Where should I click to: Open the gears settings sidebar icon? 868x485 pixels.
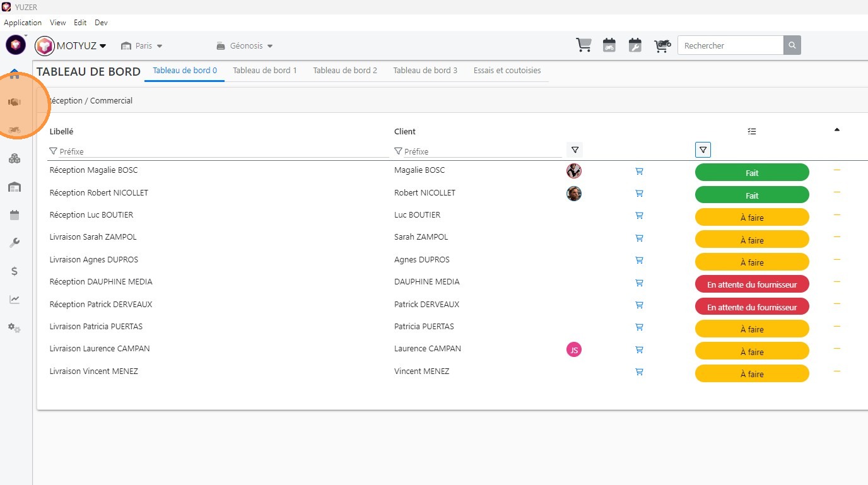pyautogui.click(x=14, y=328)
